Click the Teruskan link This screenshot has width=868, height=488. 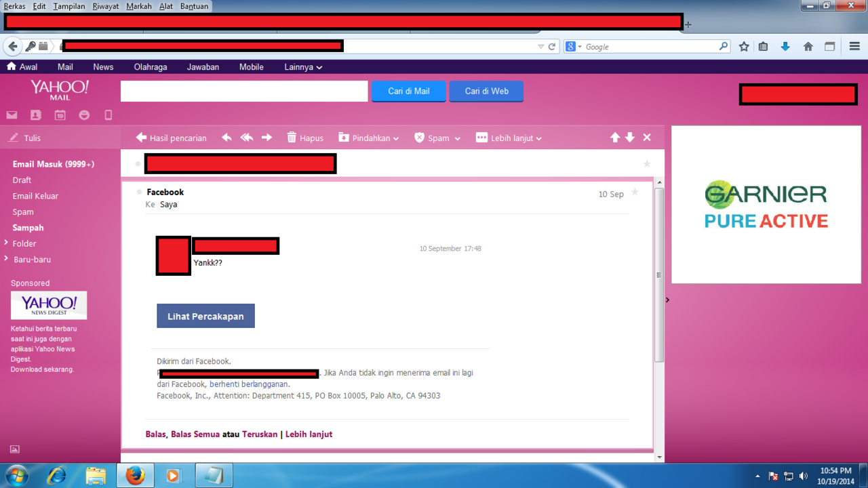coord(260,434)
